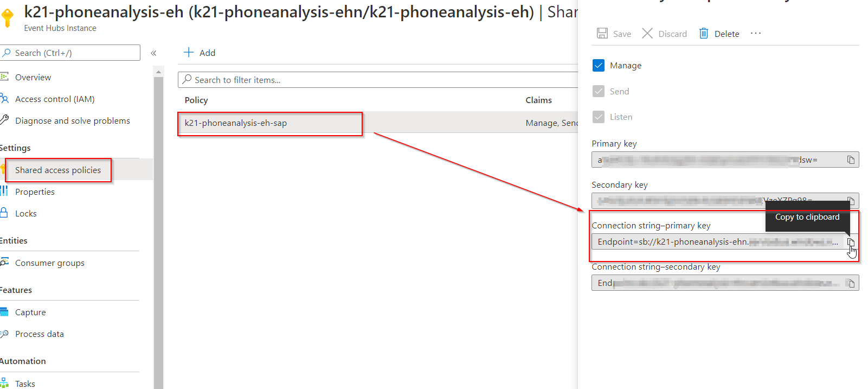This screenshot has width=868, height=389.
Task: Copy the Connection string–secondary key
Action: (x=851, y=283)
